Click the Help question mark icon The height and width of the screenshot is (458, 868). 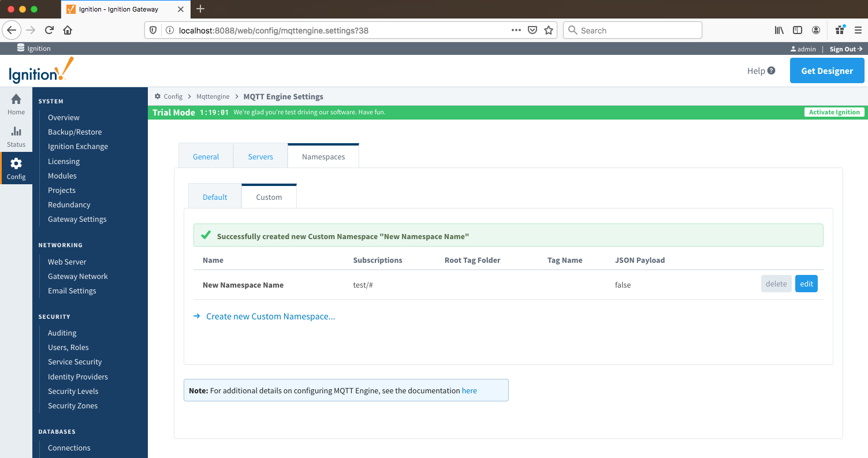coord(772,70)
